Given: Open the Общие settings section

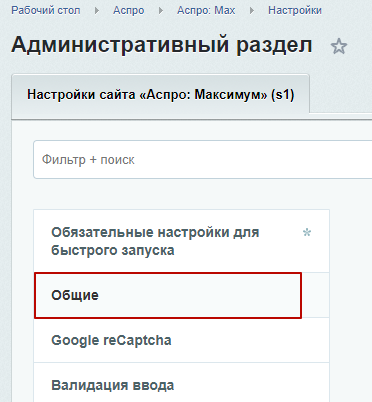Looking at the screenshot, I should click(x=182, y=295).
